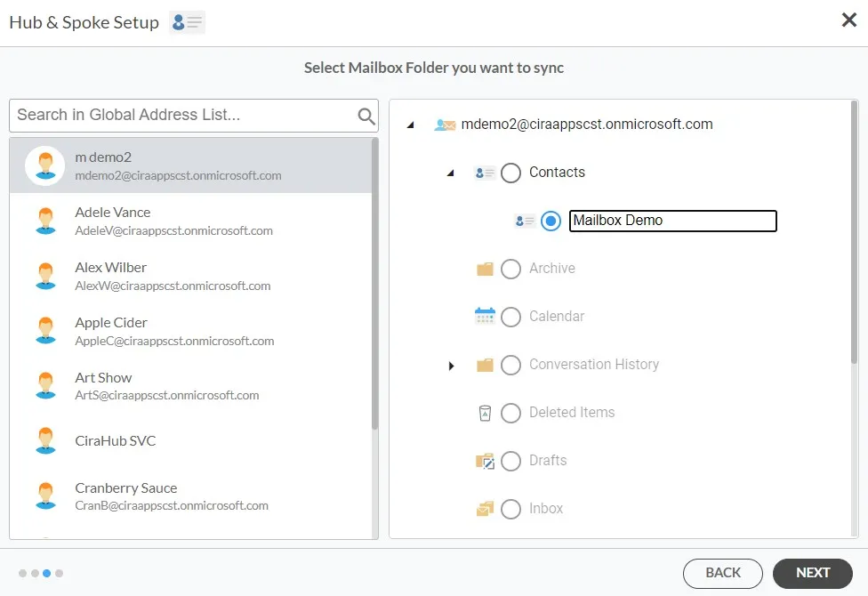The height and width of the screenshot is (596, 868).
Task: Select Alex Wilber from the user list
Action: 191,276
